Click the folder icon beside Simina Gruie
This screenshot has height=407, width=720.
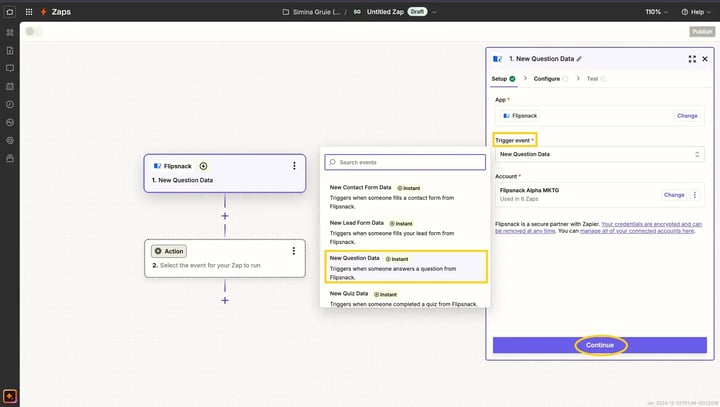[286, 12]
